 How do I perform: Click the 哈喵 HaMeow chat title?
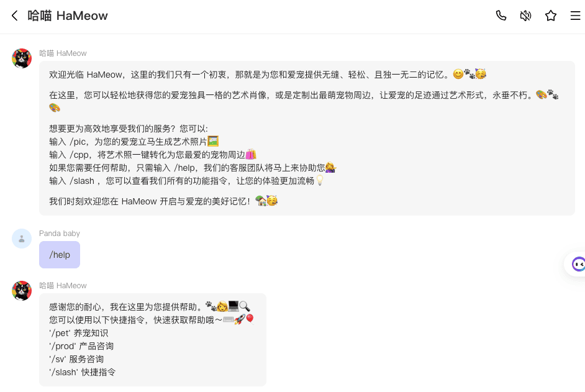(x=68, y=16)
